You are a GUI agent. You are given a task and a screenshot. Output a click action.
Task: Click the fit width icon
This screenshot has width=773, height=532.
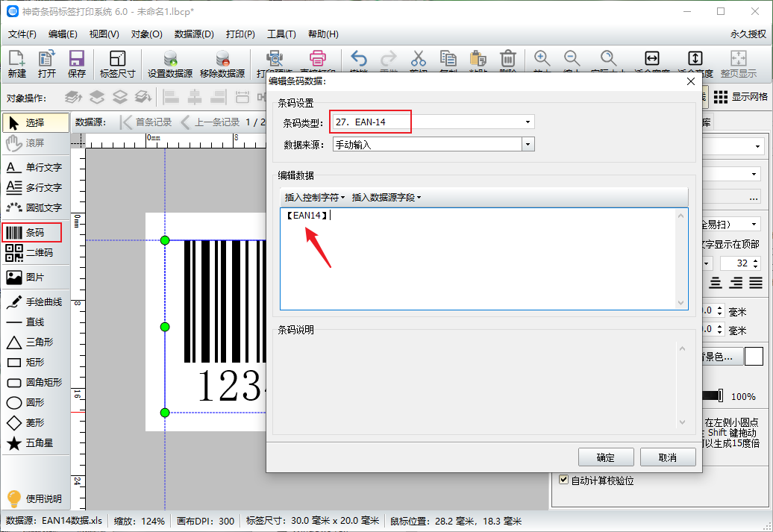[x=651, y=59]
